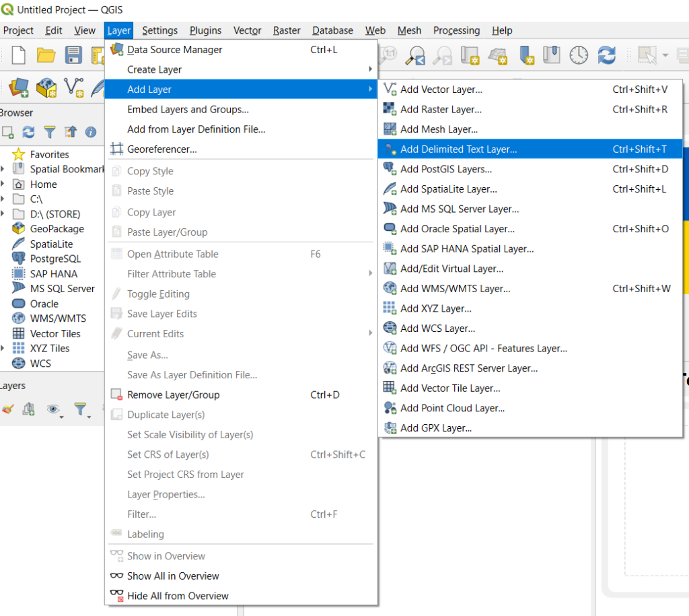Open the Filter Legend funnel dropdown
The height and width of the screenshot is (616, 689).
[x=81, y=409]
